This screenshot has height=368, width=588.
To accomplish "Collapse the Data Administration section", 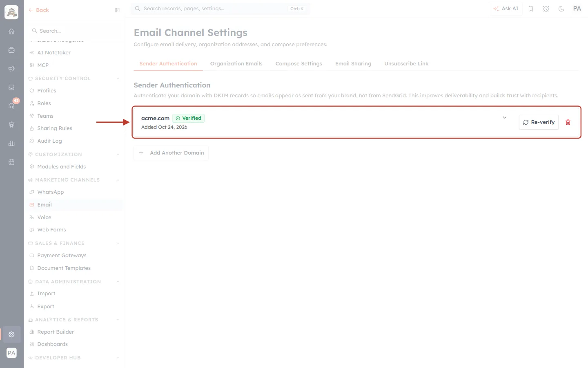I will click(x=118, y=282).
